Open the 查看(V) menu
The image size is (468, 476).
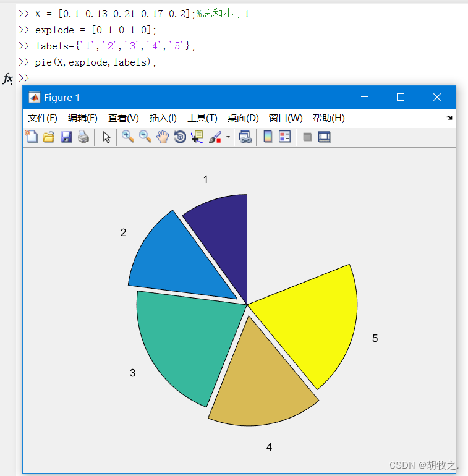123,118
